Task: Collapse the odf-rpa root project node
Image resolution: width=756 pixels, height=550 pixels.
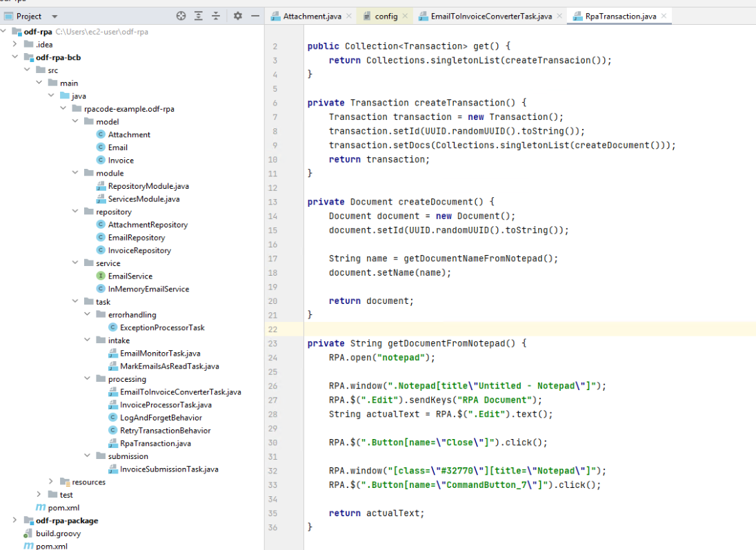Action: (x=3, y=31)
